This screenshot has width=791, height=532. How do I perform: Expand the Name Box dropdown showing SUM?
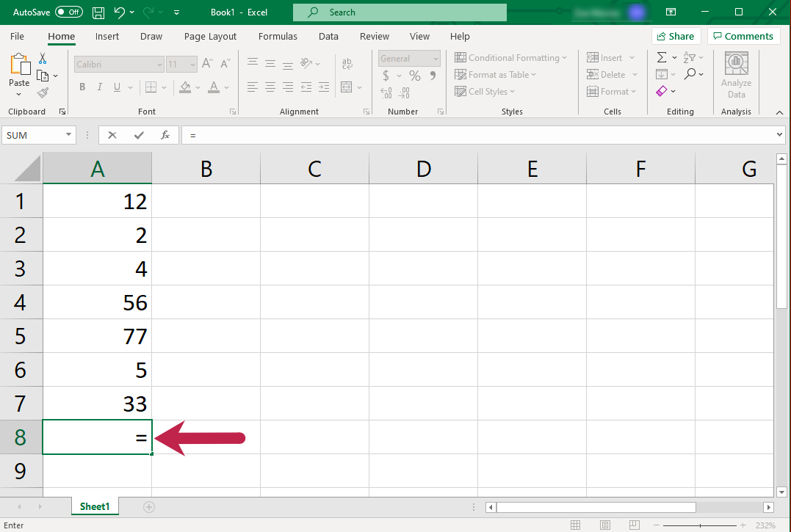(x=68, y=134)
